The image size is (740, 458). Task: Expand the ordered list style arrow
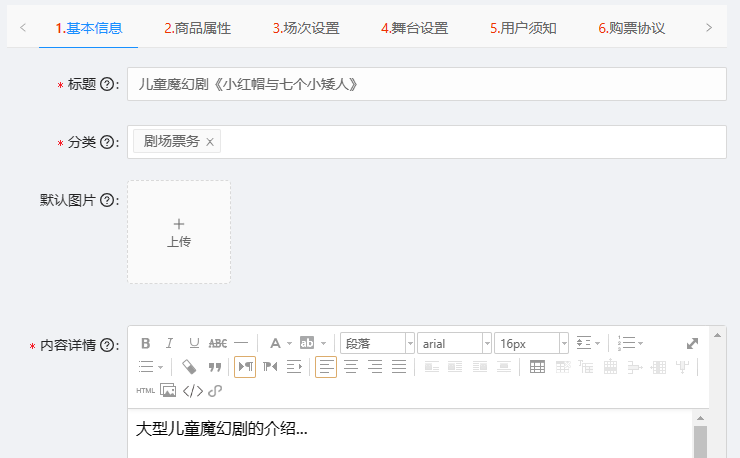point(640,343)
